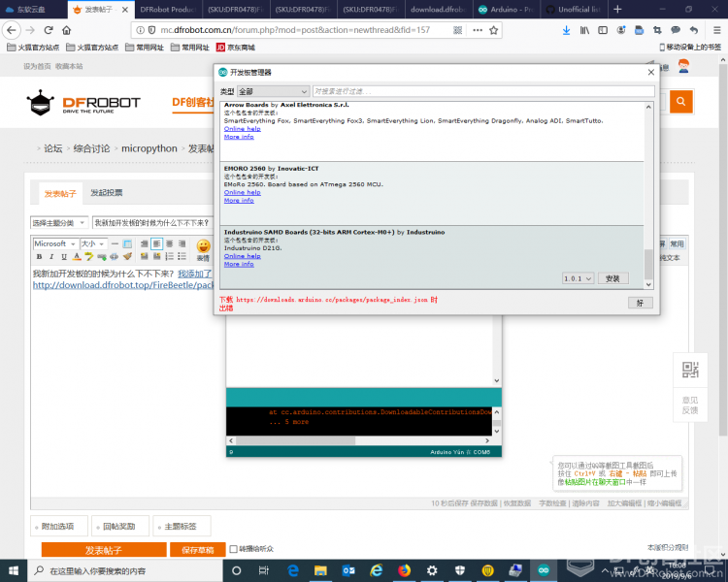Open the smiley emoticon picker
The image size is (728, 582).
203,249
